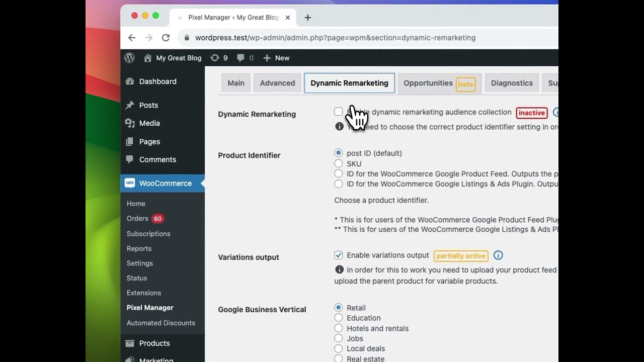
Task: Select Retail business vertical
Action: (x=339, y=308)
